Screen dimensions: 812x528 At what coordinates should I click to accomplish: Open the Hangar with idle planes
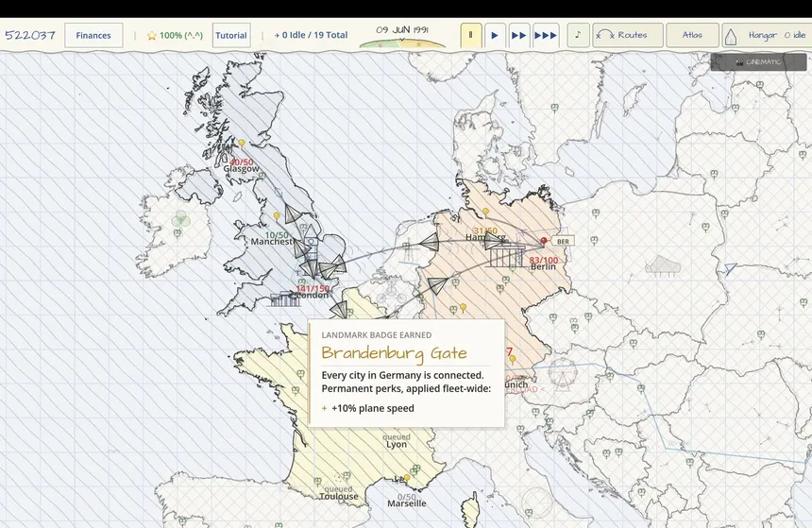point(767,35)
